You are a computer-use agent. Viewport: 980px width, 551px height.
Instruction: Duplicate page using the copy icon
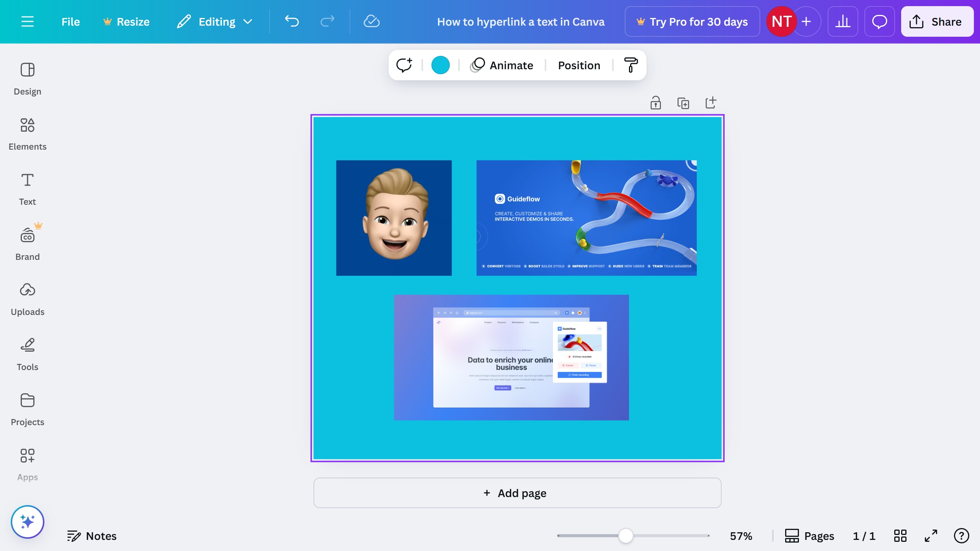[x=683, y=103]
